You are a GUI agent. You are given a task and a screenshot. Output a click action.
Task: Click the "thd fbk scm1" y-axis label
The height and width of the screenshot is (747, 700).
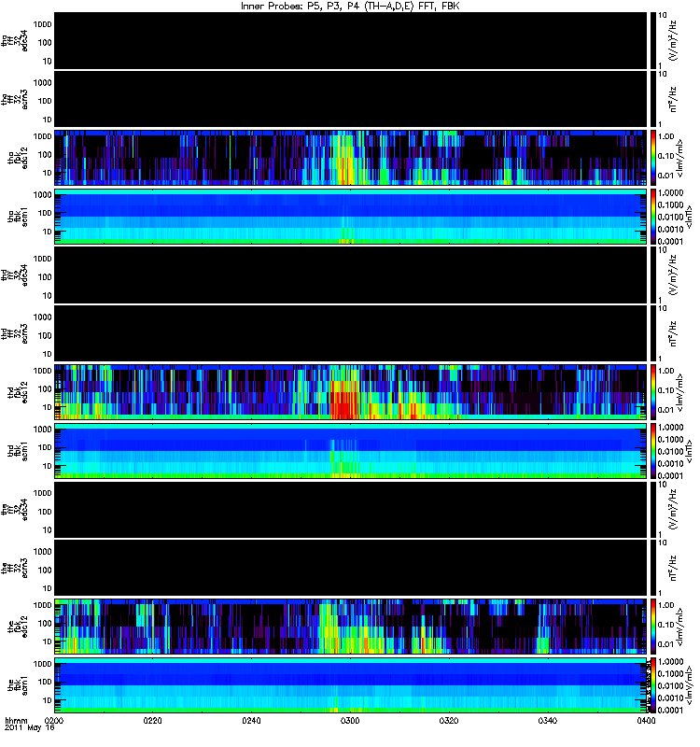18,450
